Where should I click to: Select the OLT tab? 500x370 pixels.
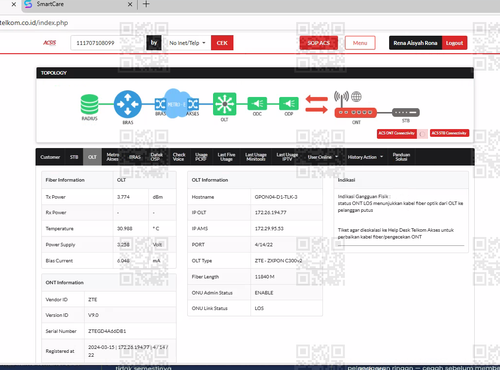tap(92, 157)
